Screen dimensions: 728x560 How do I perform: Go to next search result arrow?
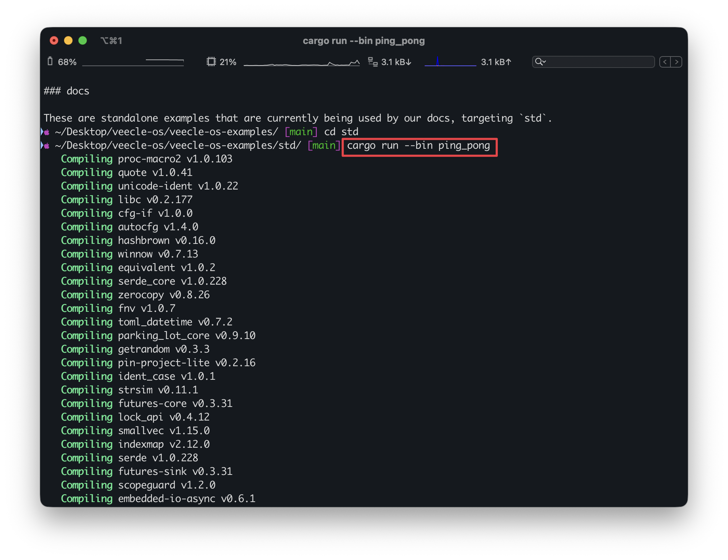click(x=677, y=62)
